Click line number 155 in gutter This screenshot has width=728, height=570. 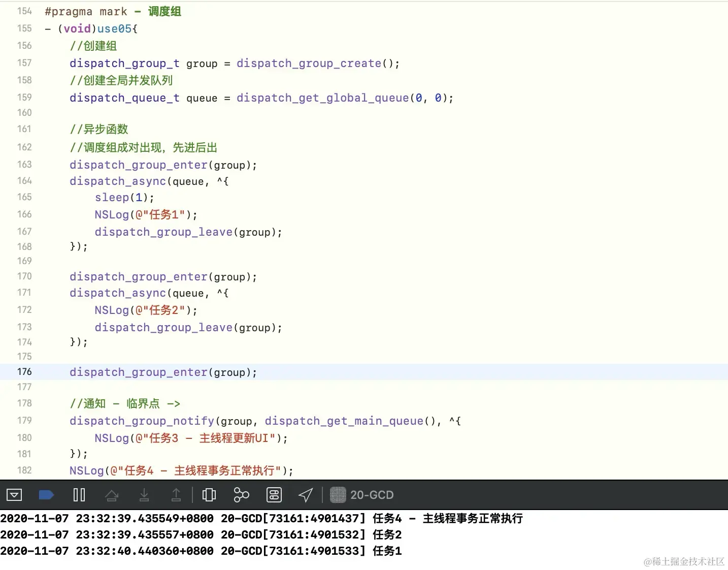click(24, 28)
